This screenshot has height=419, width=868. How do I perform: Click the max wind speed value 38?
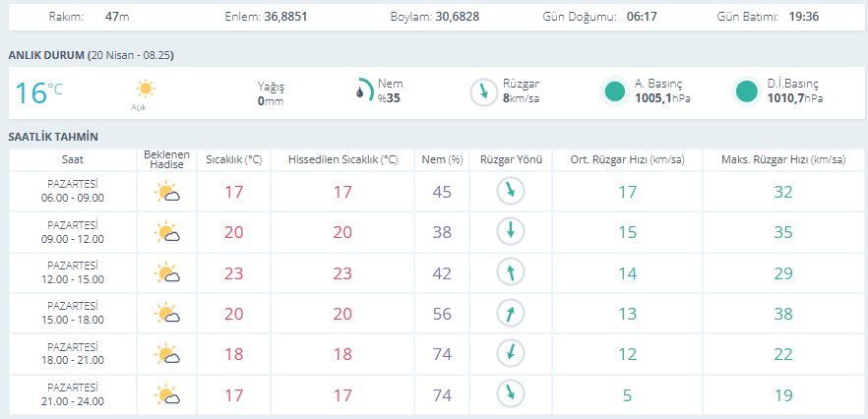(x=782, y=314)
